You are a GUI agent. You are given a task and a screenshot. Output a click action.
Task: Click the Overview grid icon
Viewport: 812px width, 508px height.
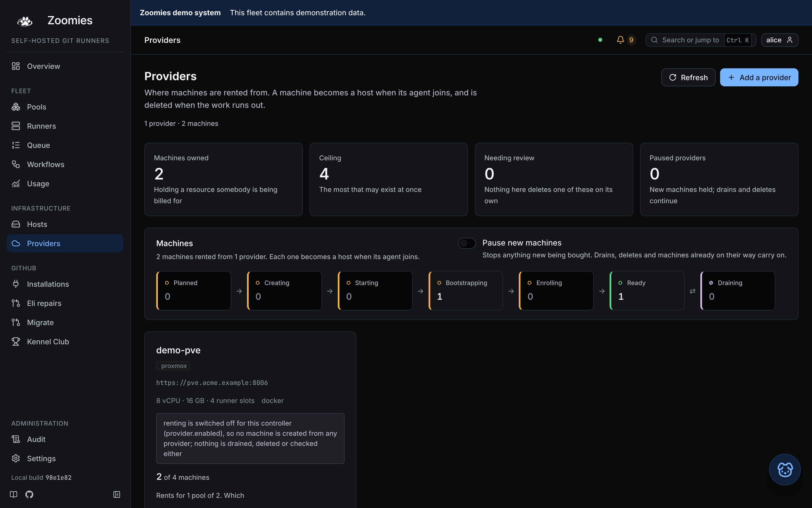tap(16, 66)
